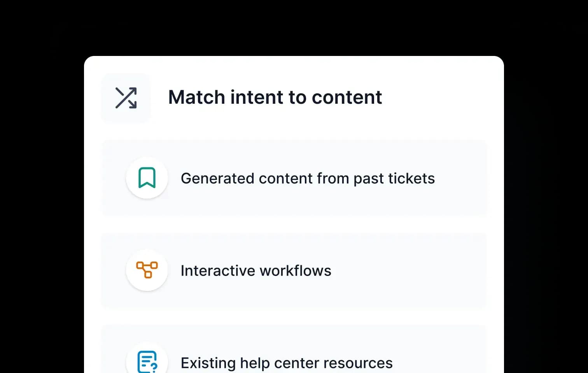Click the word "content" in the heading

click(347, 97)
